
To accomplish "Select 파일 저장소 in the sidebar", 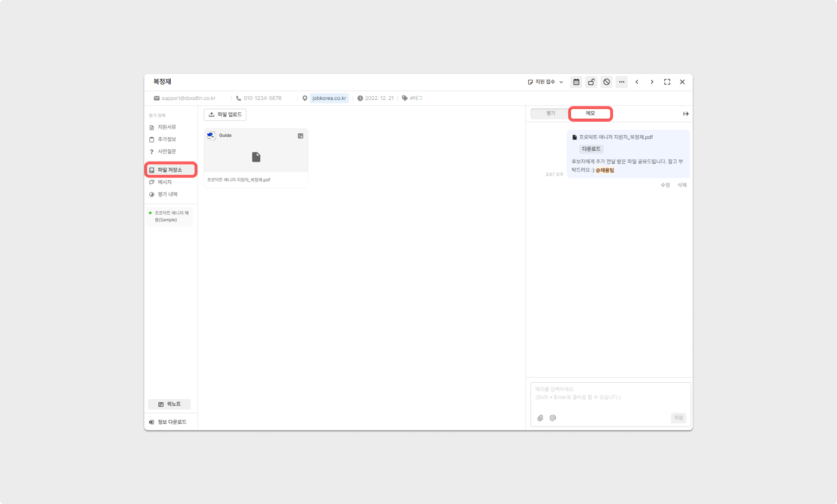I will tap(170, 170).
